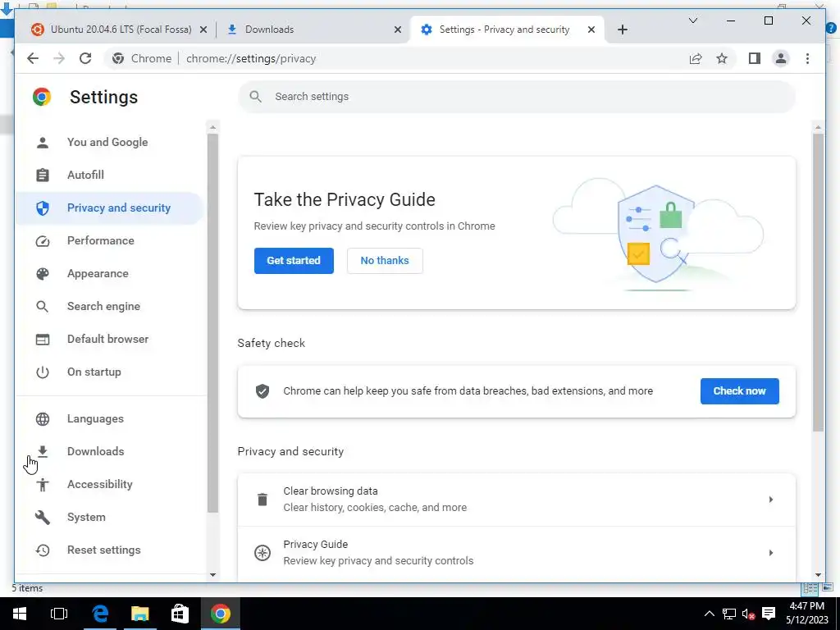The width and height of the screenshot is (840, 630).
Task: Click the muted volume tray icon
Action: pos(748,614)
